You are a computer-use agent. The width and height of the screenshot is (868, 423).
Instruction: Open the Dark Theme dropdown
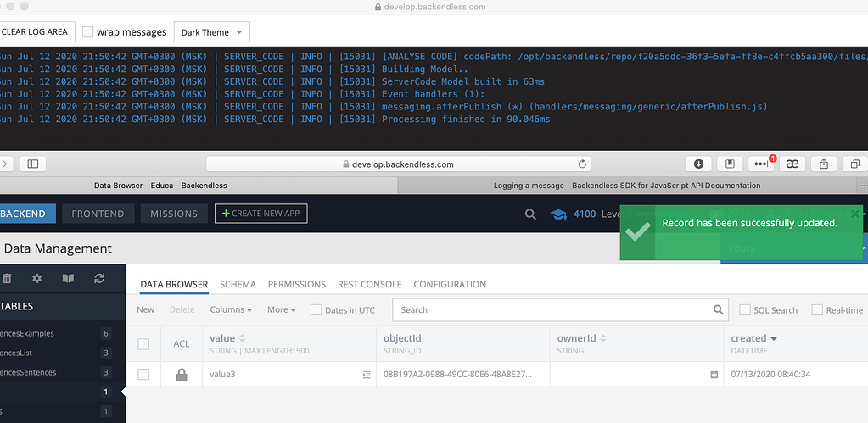pos(211,32)
